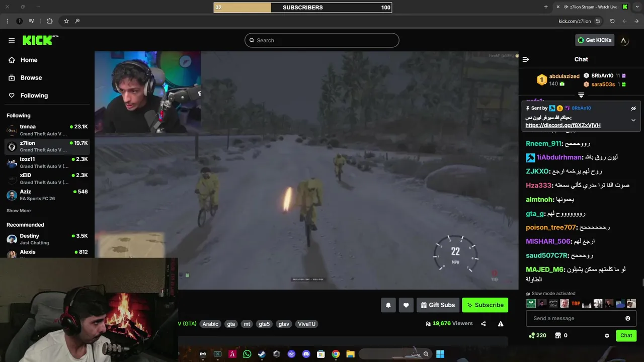Click username Rneem_911 in chat
Image resolution: width=644 pixels, height=362 pixels.
click(x=544, y=143)
